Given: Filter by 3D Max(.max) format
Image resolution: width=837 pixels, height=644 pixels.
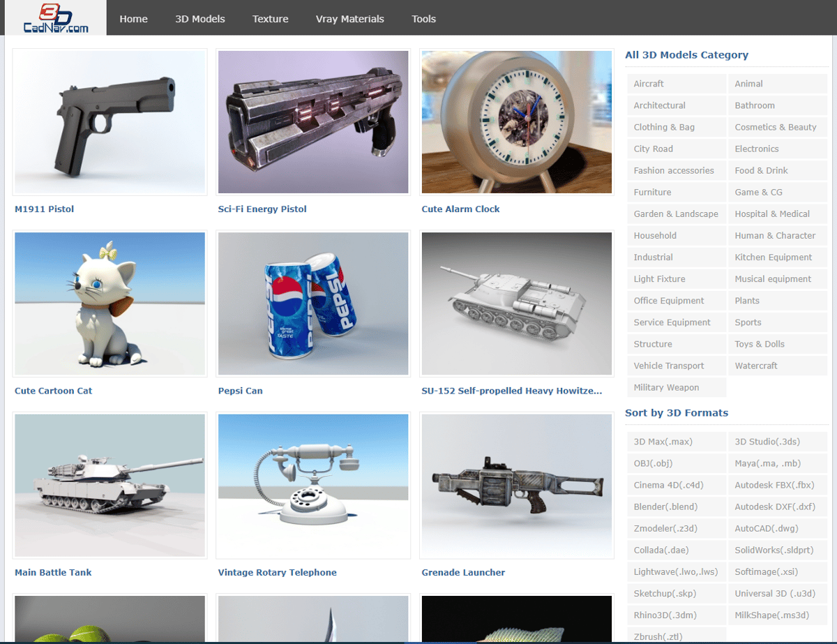Looking at the screenshot, I should click(x=677, y=442).
